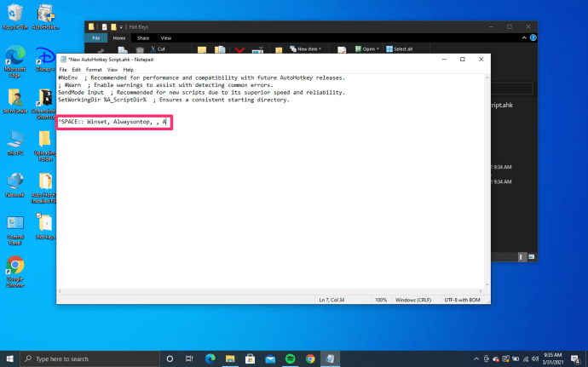Click the Type here to search box
The height and width of the screenshot is (367, 588).
[x=90, y=358]
